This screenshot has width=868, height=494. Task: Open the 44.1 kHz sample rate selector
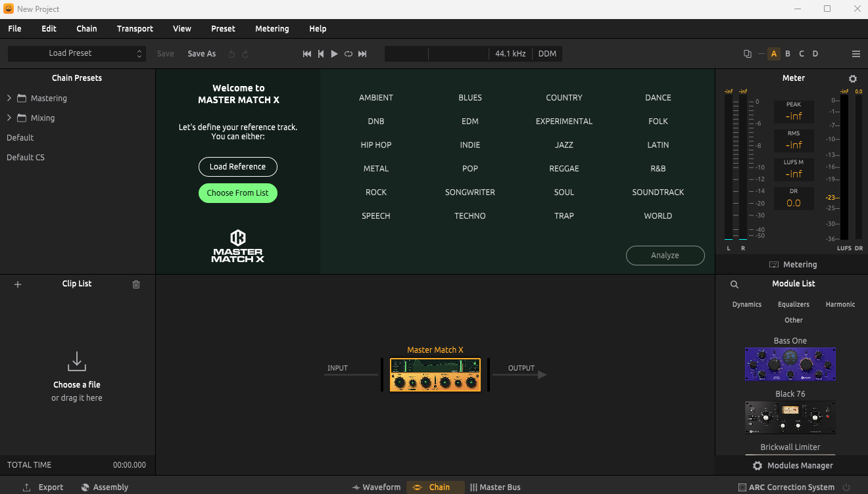pos(510,54)
